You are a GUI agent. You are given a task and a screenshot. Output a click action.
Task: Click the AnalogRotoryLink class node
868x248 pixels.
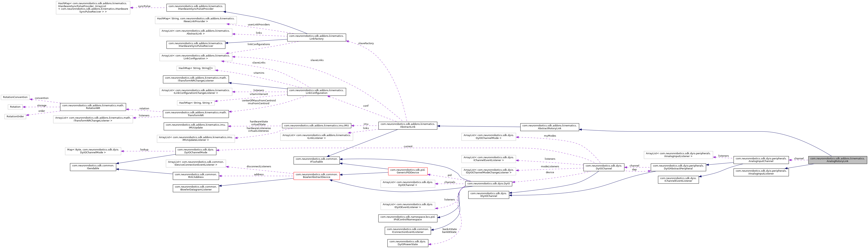pos(837,160)
